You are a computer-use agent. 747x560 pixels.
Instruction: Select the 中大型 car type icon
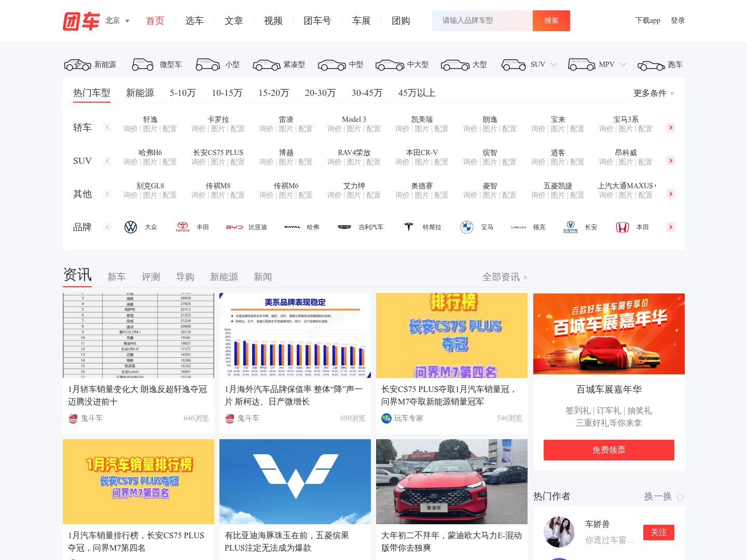pyautogui.click(x=390, y=65)
